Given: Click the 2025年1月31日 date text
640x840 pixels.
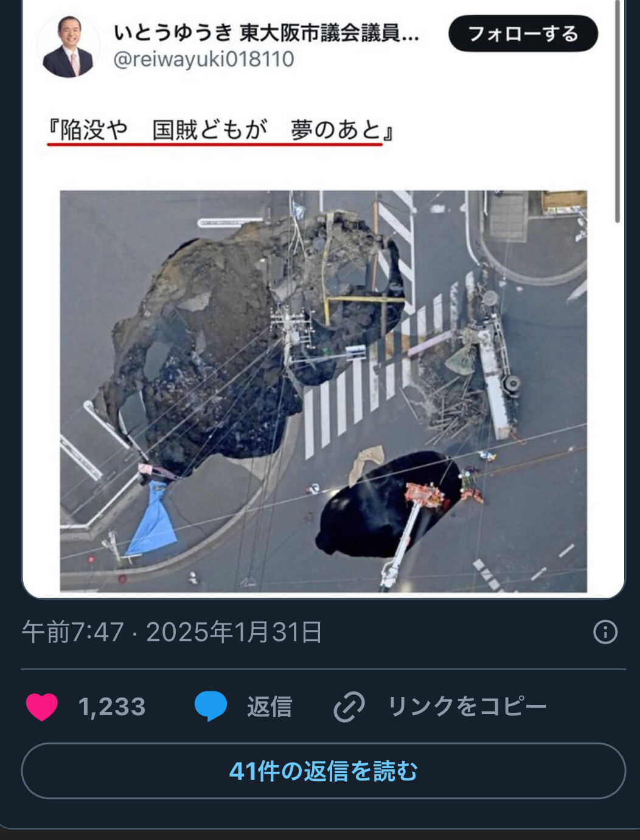Looking at the screenshot, I should point(234,632).
